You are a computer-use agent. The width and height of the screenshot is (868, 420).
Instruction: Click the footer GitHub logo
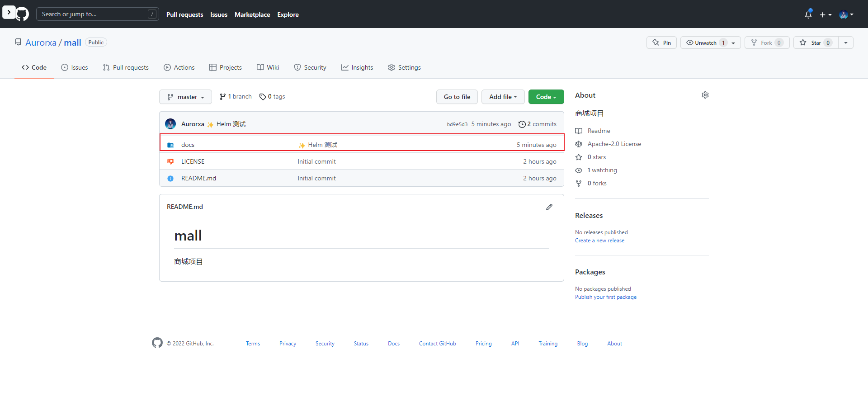click(157, 343)
